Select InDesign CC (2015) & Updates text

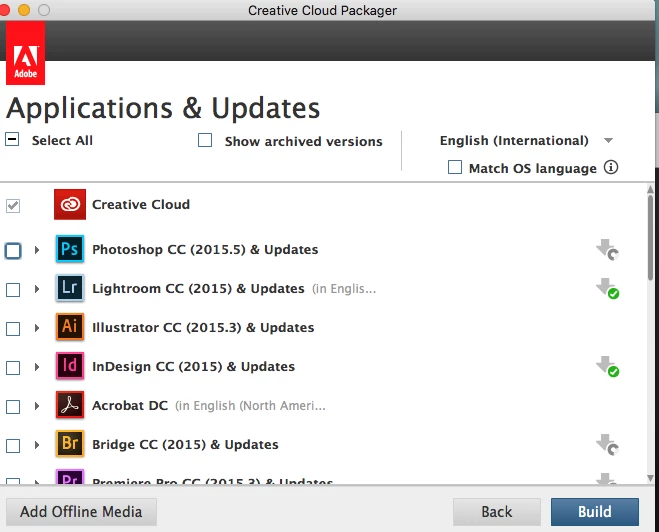(x=193, y=367)
